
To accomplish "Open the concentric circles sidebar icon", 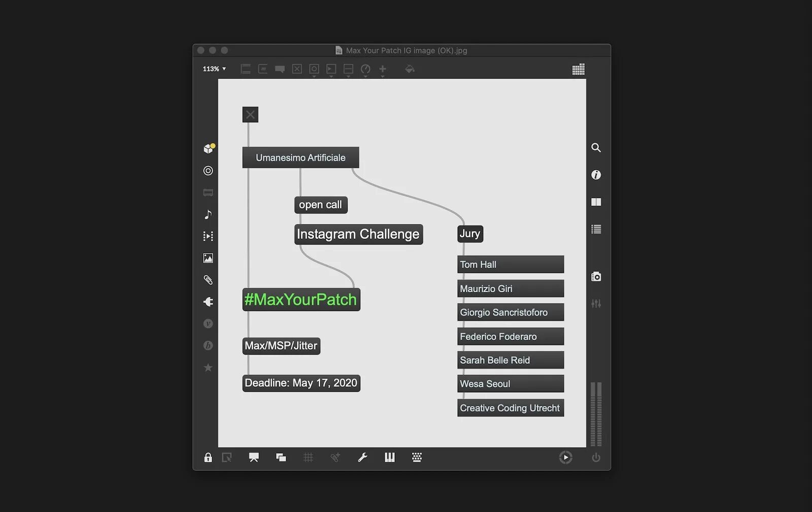I will coord(208,170).
